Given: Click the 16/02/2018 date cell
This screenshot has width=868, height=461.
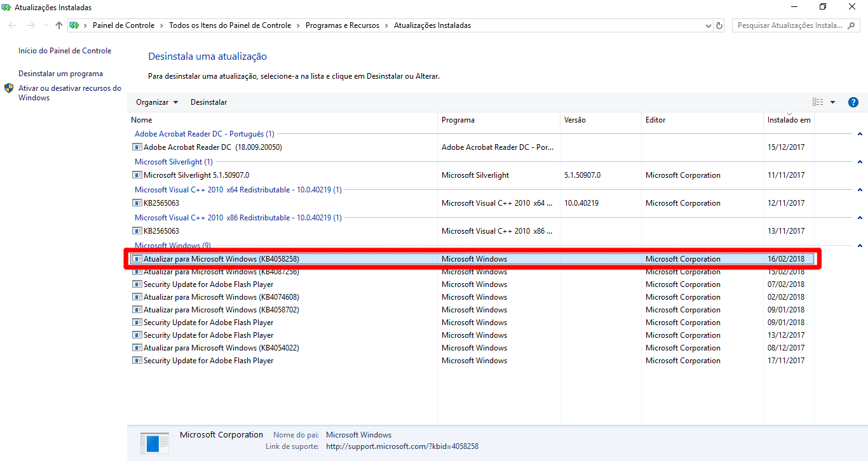Looking at the screenshot, I should 786,259.
